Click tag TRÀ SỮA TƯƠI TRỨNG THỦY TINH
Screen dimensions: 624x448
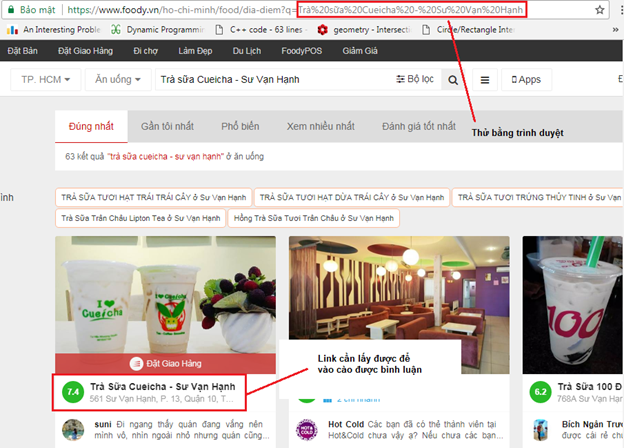pyautogui.click(x=538, y=197)
